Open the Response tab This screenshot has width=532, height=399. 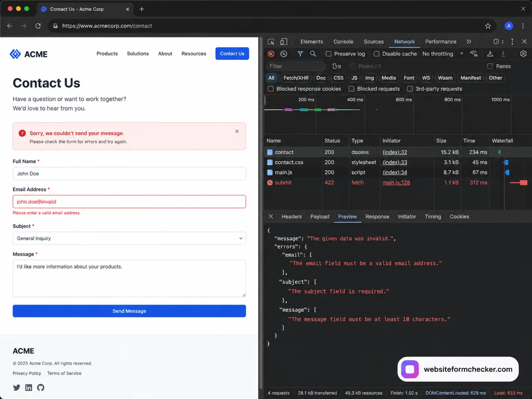click(x=377, y=217)
